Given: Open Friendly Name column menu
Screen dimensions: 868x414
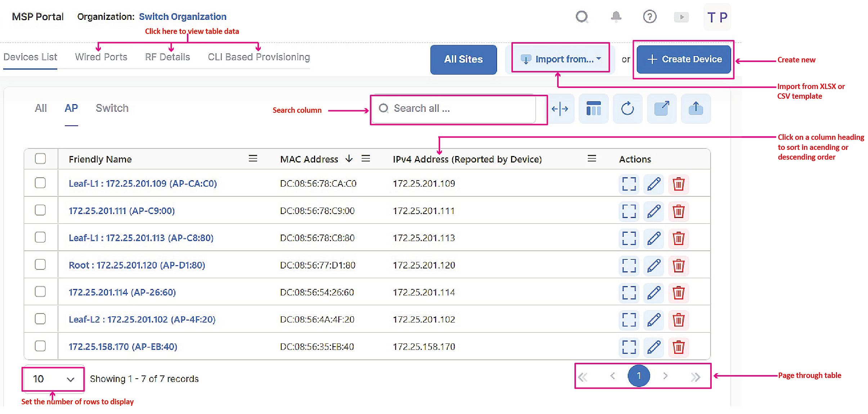Looking at the screenshot, I should click(253, 159).
